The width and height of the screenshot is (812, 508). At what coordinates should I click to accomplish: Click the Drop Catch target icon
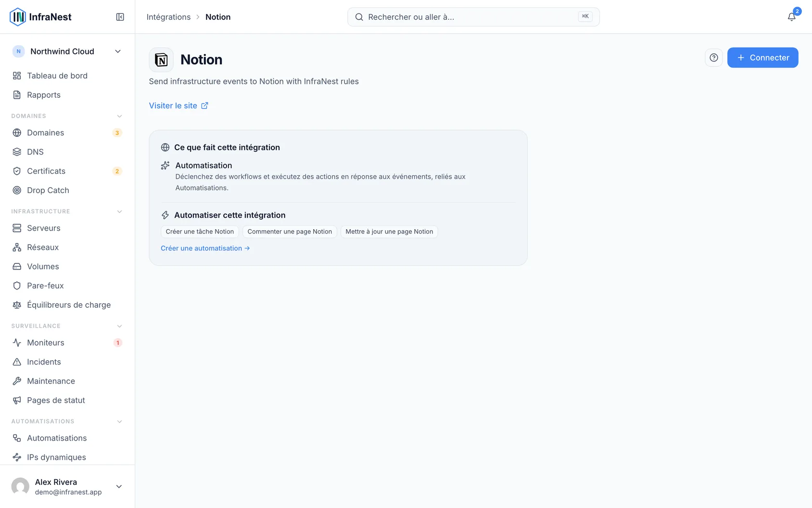click(17, 190)
